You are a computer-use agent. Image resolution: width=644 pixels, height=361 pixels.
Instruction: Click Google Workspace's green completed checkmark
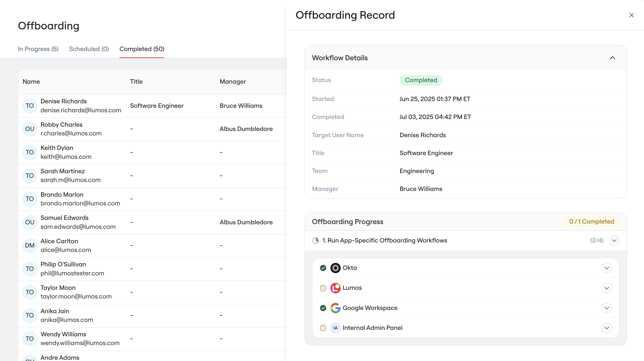pos(323,308)
